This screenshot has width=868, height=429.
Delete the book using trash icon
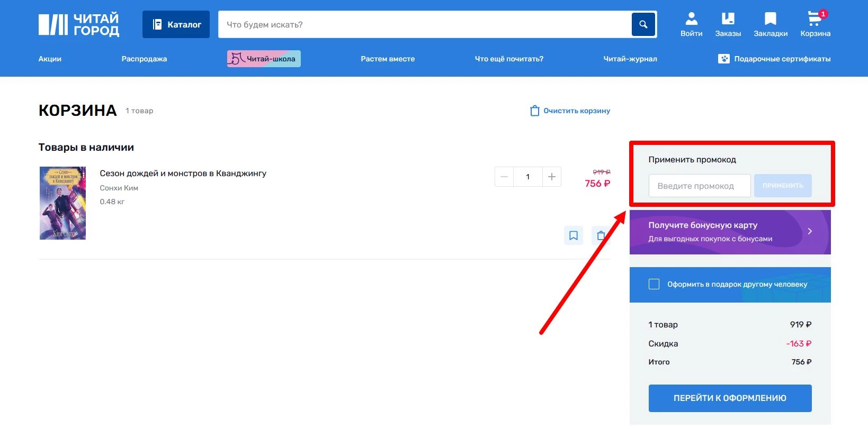coord(601,235)
